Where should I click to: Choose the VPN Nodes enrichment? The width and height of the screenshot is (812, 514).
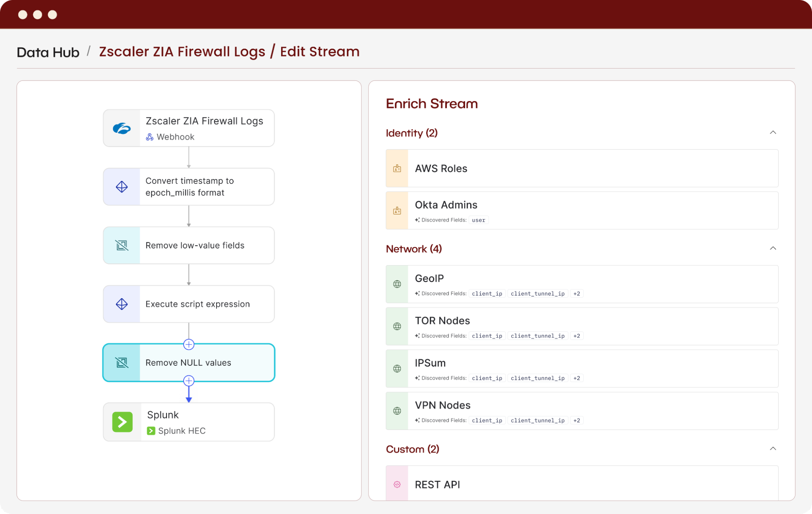pos(442,405)
